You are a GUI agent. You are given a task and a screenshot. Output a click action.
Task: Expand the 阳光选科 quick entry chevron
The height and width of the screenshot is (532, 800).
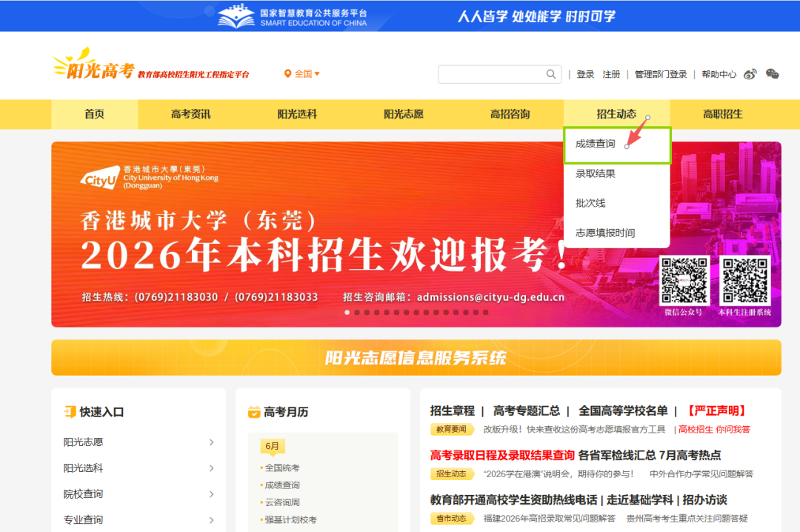coord(211,468)
